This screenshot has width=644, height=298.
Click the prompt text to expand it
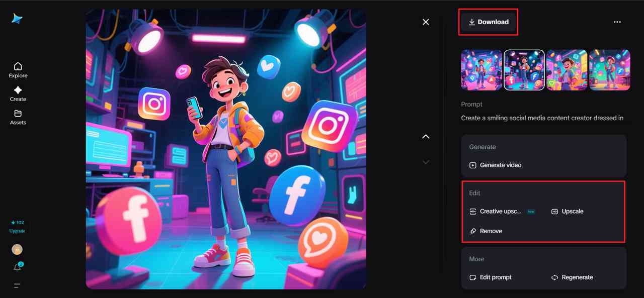542,118
